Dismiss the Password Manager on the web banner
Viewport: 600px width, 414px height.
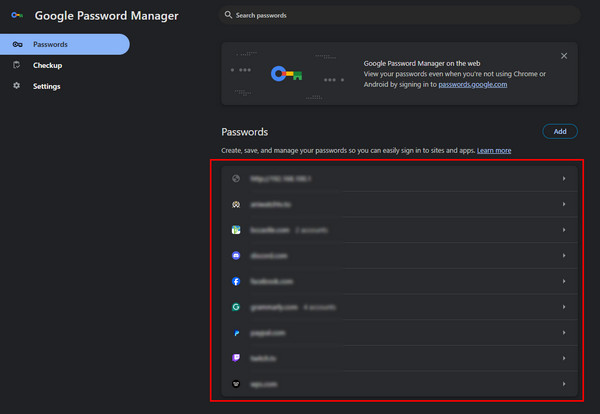click(x=564, y=56)
